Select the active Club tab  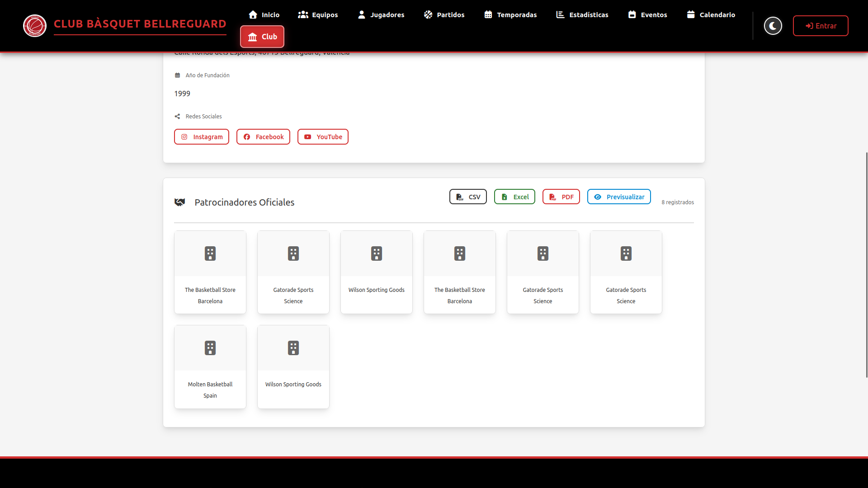[x=262, y=37]
